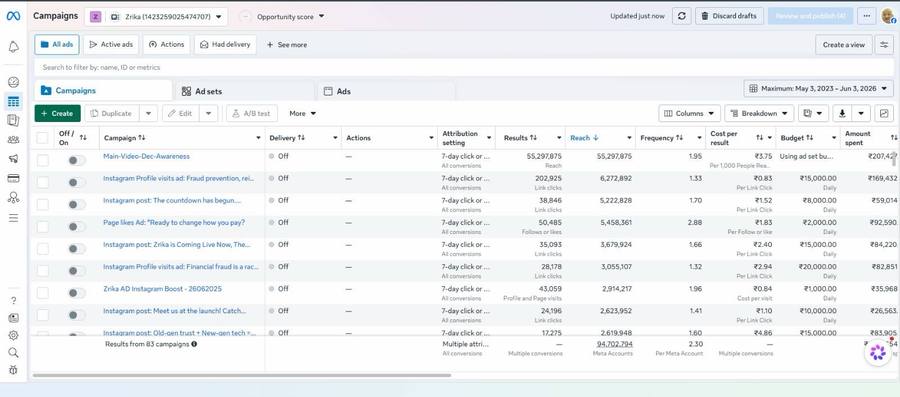Toggle Main-Video-Dec-Awareness campaign on
This screenshot has width=900, height=397.
(x=76, y=161)
